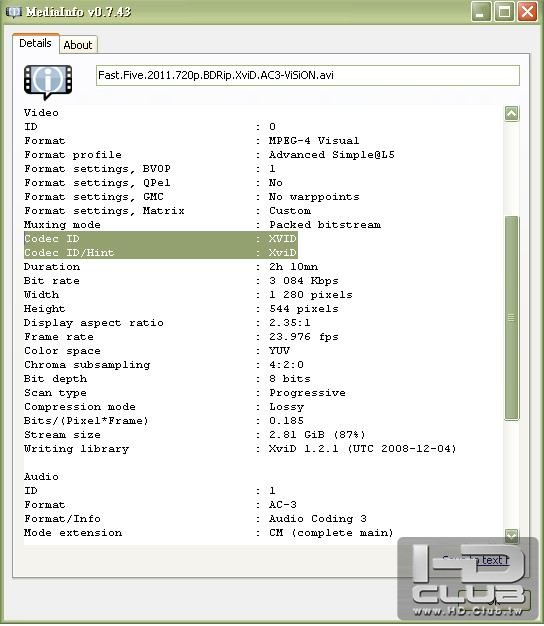The width and height of the screenshot is (544, 626).
Task: Click the 'Muxing mode' label
Action: 62,225
